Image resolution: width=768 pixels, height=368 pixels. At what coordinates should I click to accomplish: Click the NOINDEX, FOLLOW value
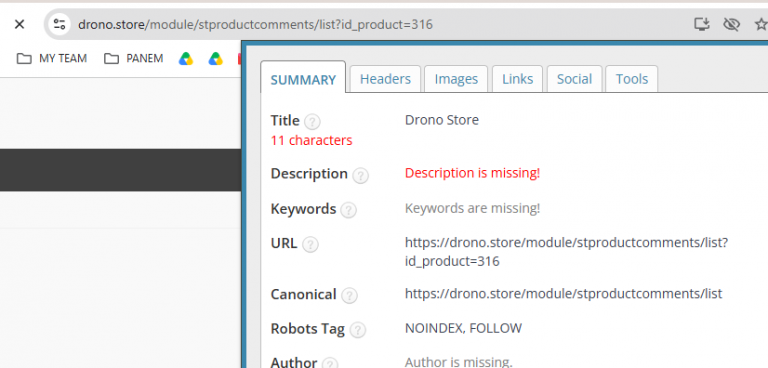[463, 328]
